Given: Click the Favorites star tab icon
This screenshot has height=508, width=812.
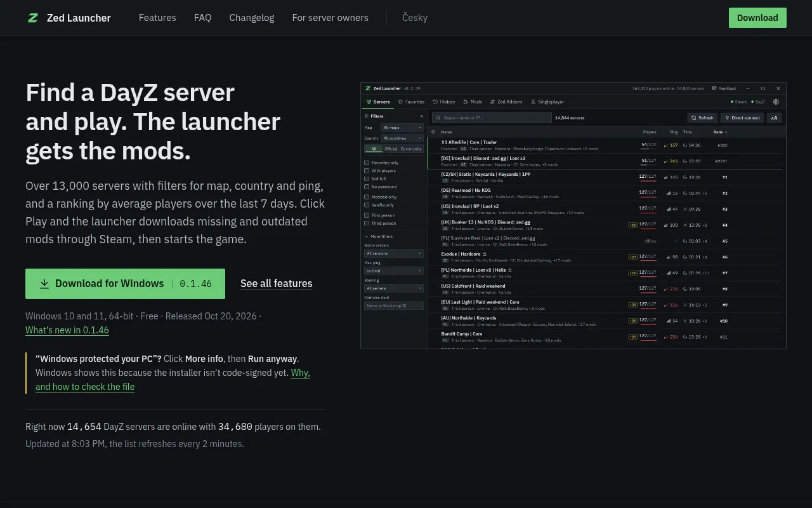Looking at the screenshot, I should point(401,102).
